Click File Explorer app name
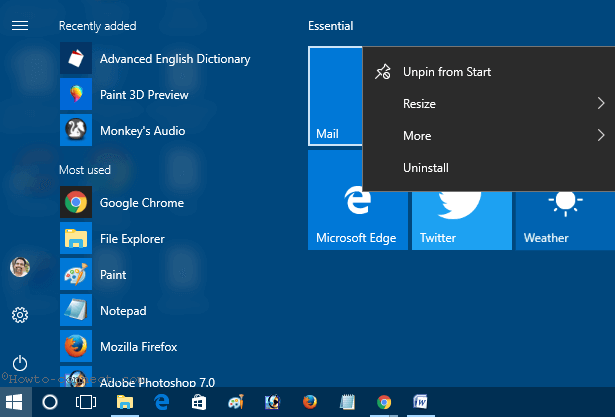This screenshot has width=615, height=417. pyautogui.click(x=132, y=239)
